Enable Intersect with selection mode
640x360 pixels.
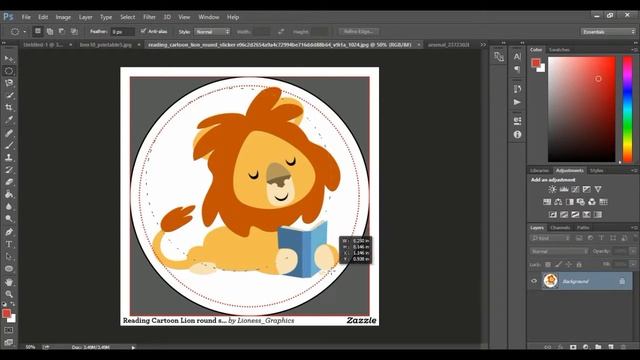point(74,31)
